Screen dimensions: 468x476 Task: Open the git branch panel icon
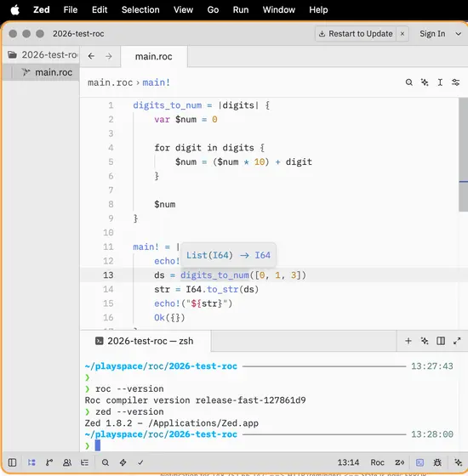point(49,462)
